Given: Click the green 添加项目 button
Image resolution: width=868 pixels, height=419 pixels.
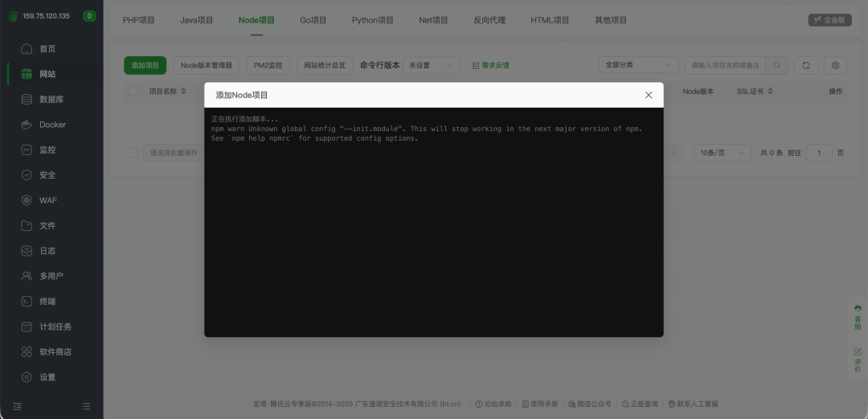Looking at the screenshot, I should click(x=145, y=65).
